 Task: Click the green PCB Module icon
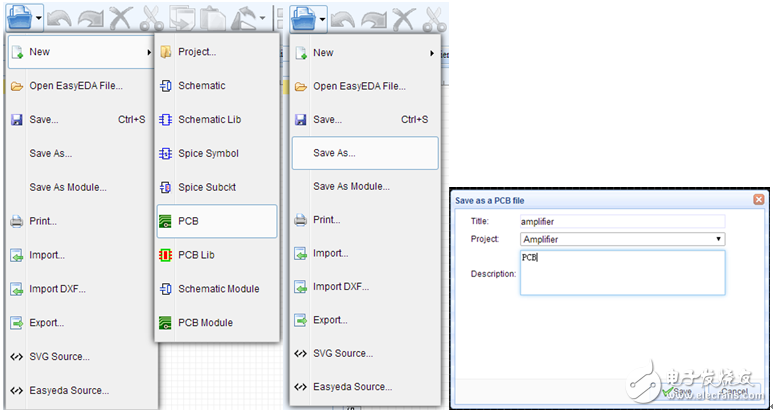point(166,323)
